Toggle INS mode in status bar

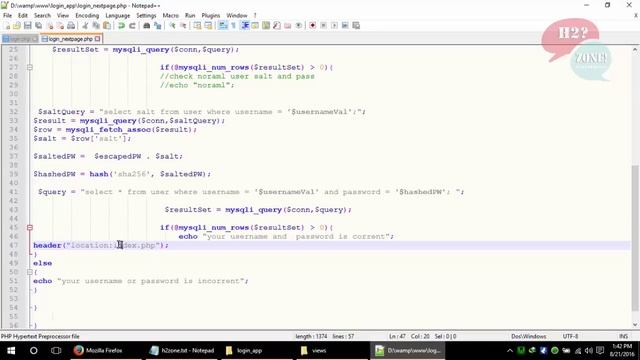coord(624,336)
